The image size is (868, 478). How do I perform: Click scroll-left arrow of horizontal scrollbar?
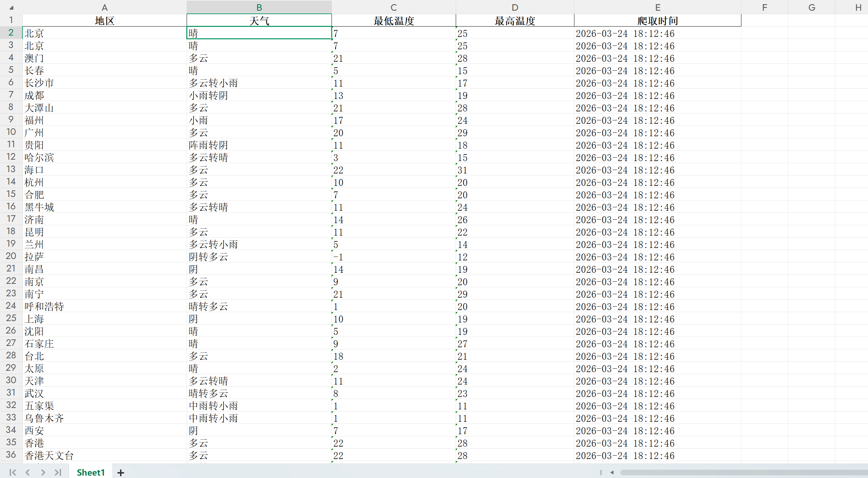pos(612,472)
